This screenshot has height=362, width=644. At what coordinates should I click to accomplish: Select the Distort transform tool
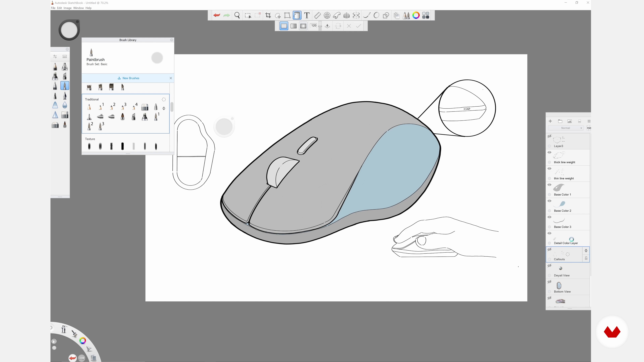(287, 15)
